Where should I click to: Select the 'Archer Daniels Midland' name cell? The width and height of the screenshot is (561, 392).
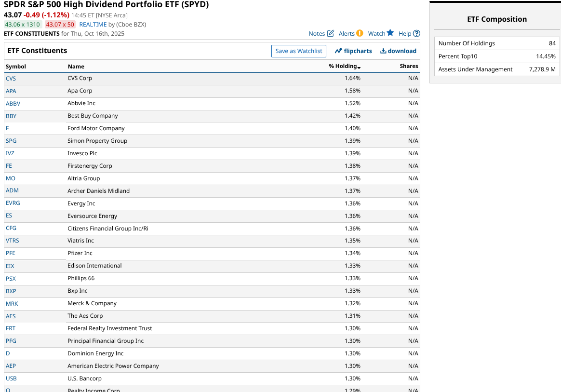(x=99, y=191)
